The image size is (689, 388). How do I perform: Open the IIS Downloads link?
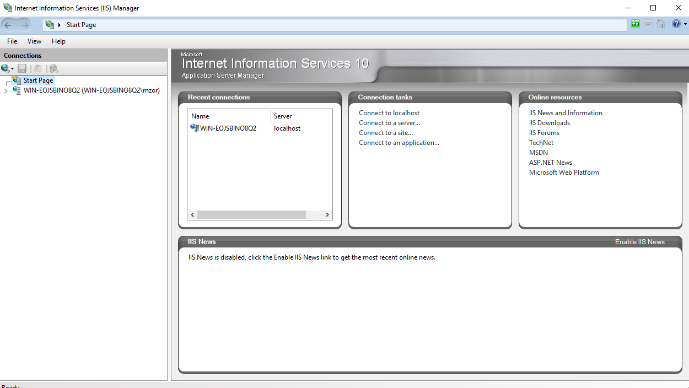coord(549,123)
